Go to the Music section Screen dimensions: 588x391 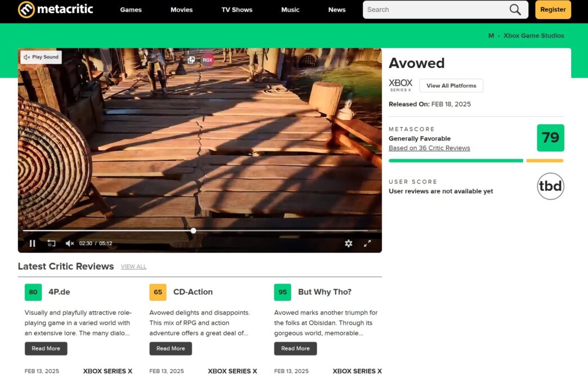tap(290, 10)
